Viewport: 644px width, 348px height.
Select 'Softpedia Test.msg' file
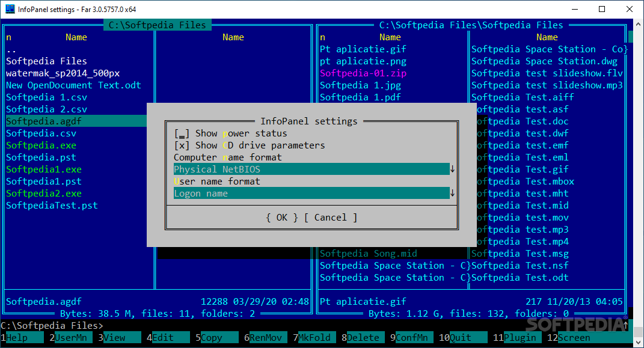click(x=520, y=254)
